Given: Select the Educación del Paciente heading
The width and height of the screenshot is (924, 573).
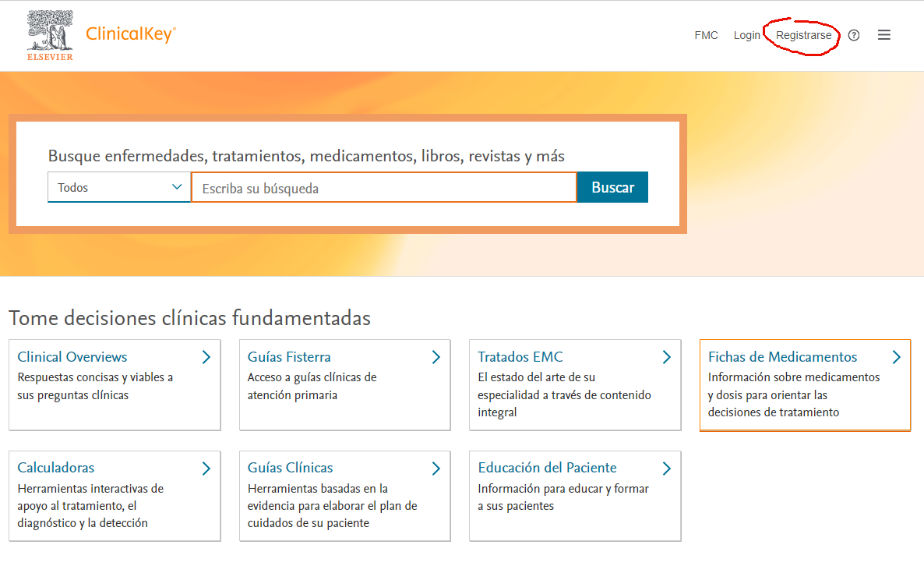Looking at the screenshot, I should point(547,468).
